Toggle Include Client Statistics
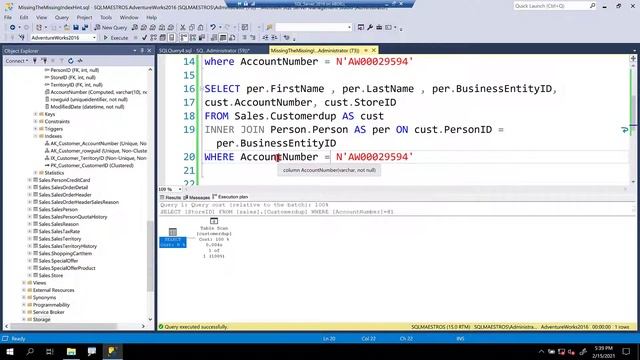640x360 pixels. point(202,38)
